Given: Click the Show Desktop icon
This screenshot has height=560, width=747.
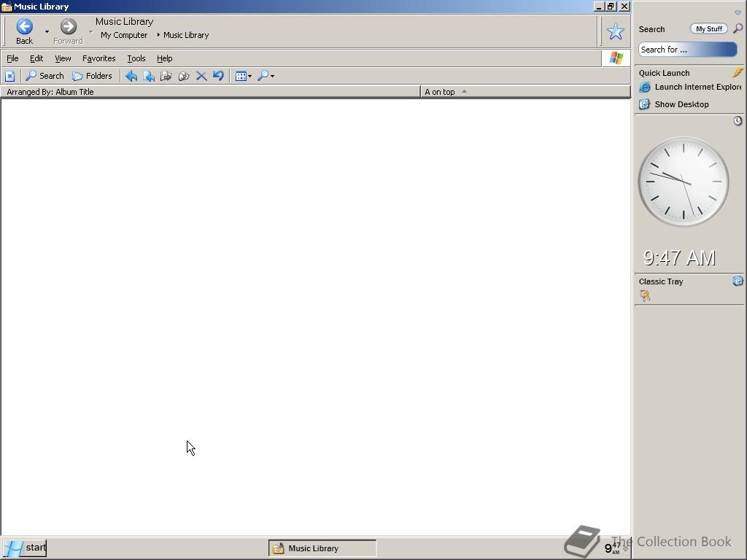Looking at the screenshot, I should (644, 104).
